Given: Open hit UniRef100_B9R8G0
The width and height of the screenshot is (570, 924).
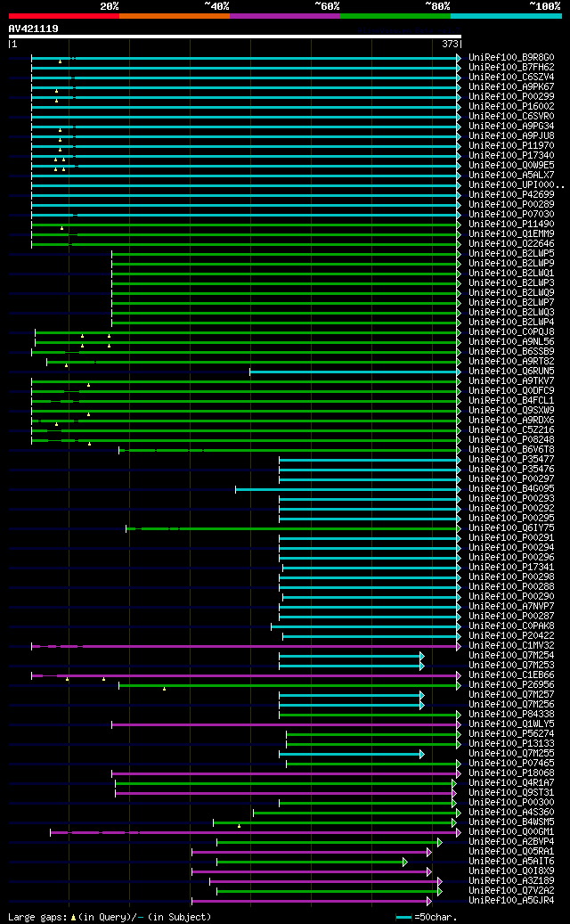Looking at the screenshot, I should (x=511, y=58).
